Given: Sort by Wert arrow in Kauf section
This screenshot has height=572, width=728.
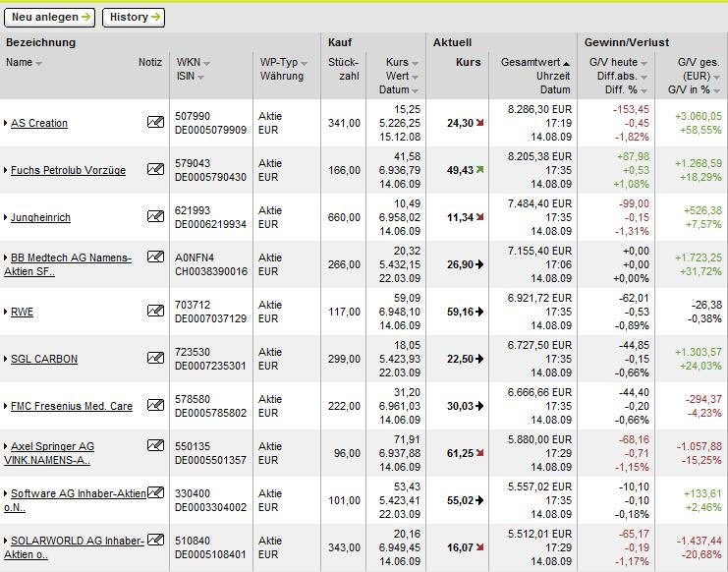Looking at the screenshot, I should tap(415, 78).
